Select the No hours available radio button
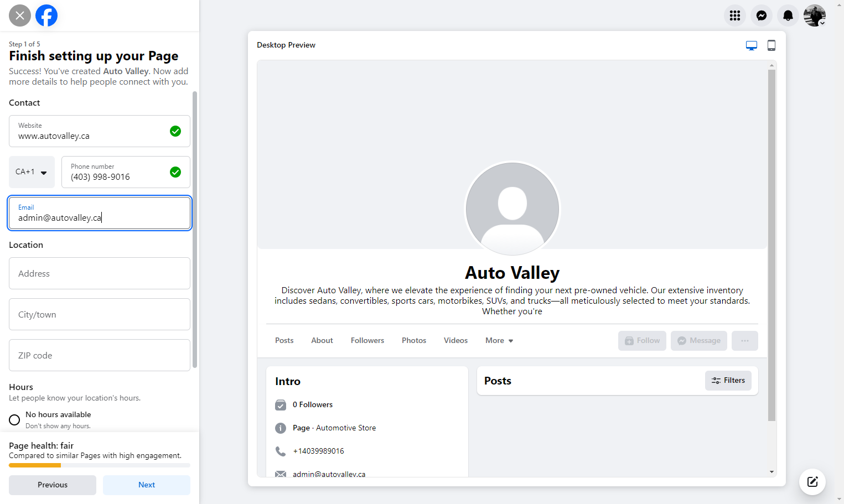This screenshot has width=844, height=504. pyautogui.click(x=14, y=420)
